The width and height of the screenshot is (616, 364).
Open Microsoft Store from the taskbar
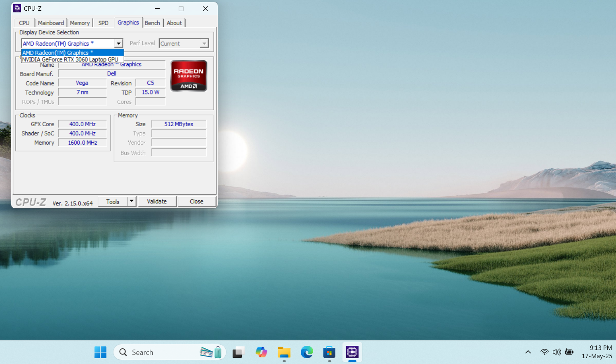click(329, 352)
